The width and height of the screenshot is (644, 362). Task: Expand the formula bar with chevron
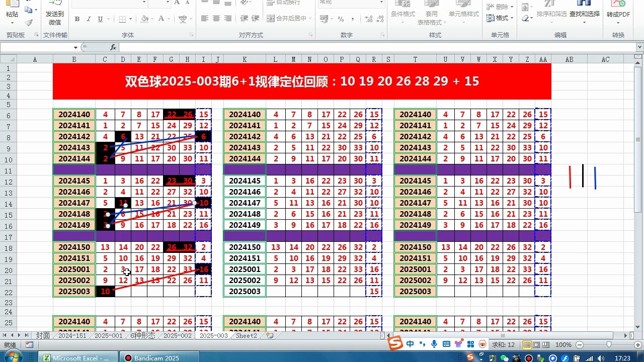click(639, 47)
